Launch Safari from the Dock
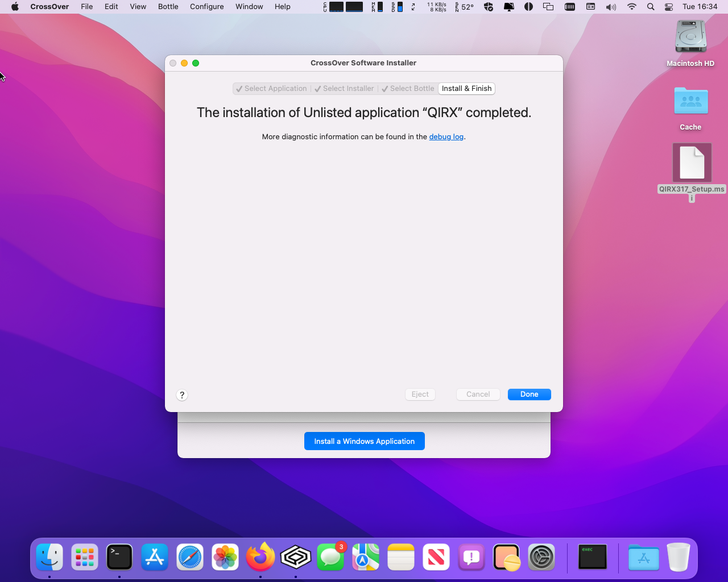 190,557
